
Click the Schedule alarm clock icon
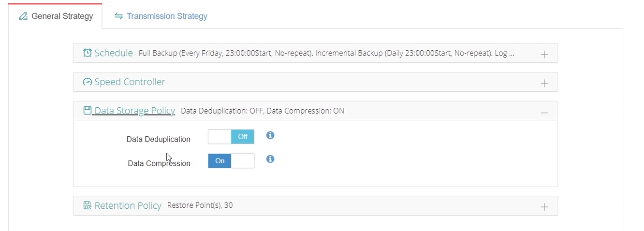(x=88, y=53)
